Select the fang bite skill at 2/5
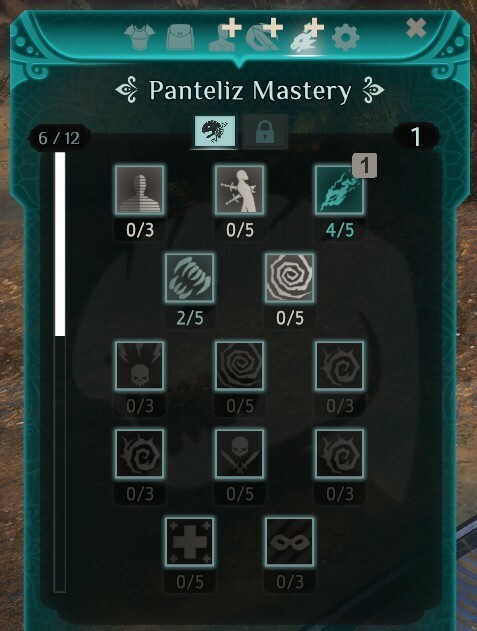477x631 pixels. click(189, 278)
